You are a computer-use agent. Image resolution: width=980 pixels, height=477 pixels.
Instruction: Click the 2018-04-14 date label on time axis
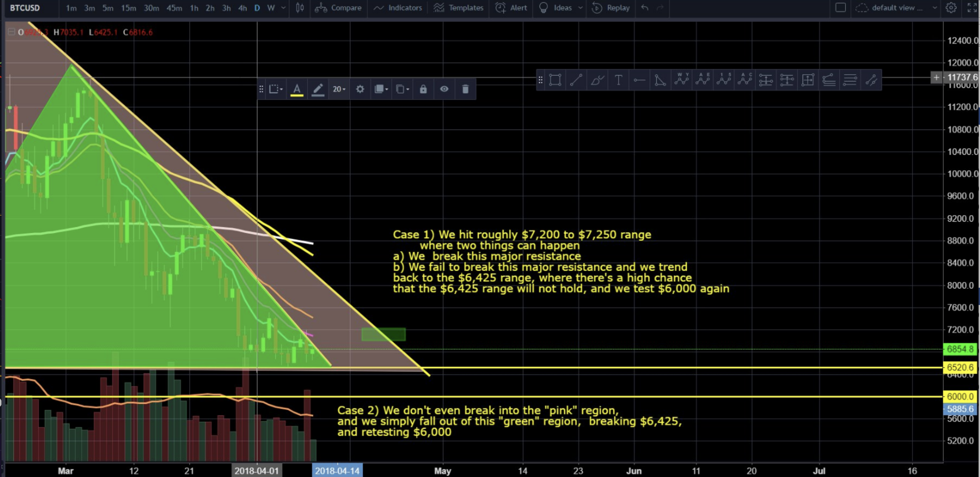[x=337, y=471]
